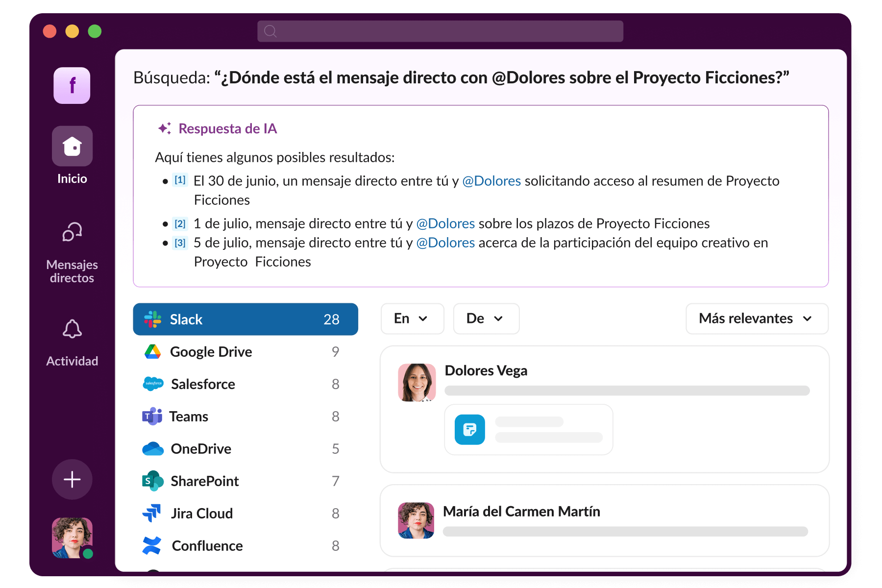Click the SharePoint icon
Viewport: 882px width, 588px height.
coord(153,481)
